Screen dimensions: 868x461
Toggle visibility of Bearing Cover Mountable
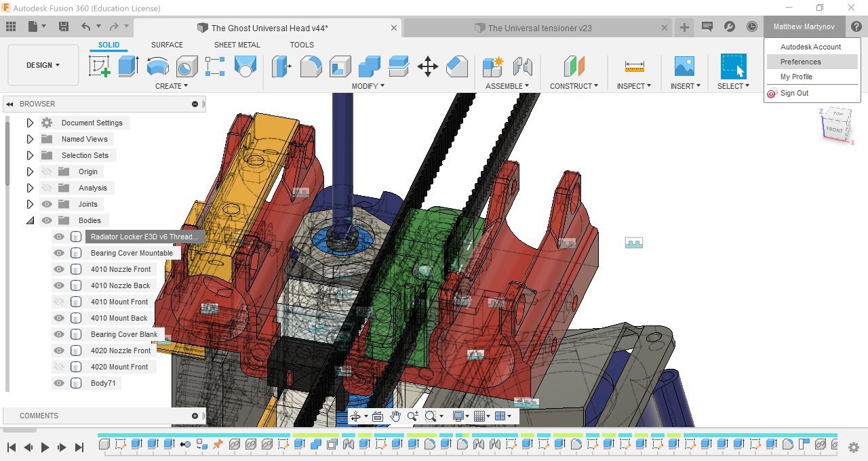point(59,253)
